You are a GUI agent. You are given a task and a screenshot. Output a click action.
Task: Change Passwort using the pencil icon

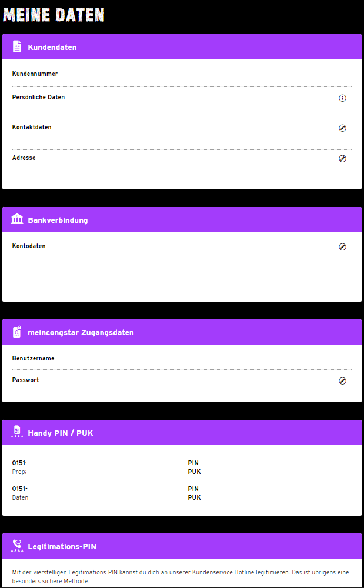[x=343, y=381]
